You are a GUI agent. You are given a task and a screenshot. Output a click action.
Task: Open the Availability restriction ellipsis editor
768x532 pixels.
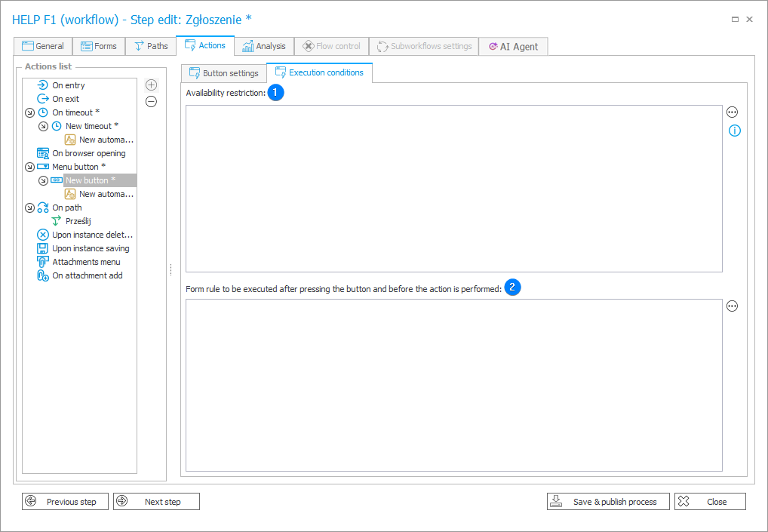[732, 112]
